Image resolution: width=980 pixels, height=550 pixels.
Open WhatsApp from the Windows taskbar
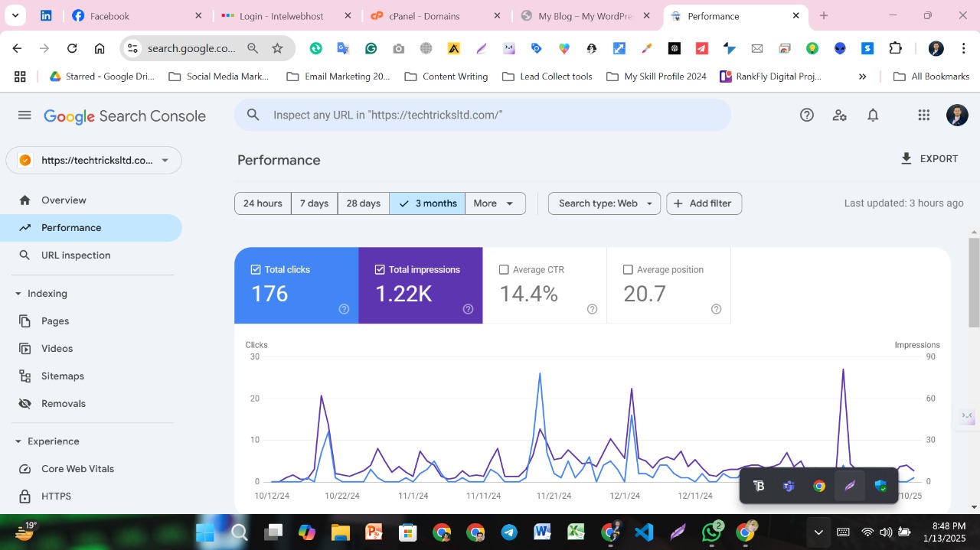(711, 532)
